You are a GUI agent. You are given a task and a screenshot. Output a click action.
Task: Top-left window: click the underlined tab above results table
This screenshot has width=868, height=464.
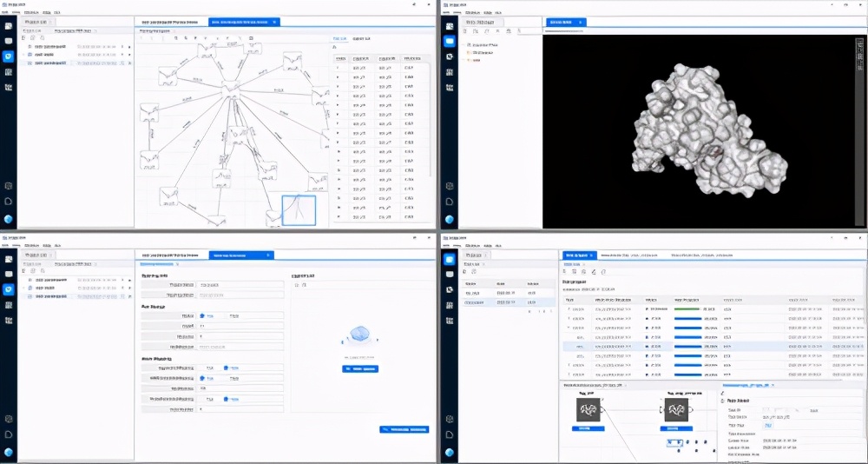(340, 39)
